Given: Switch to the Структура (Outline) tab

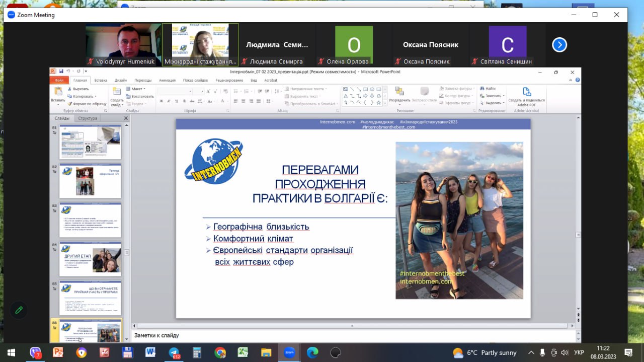Looking at the screenshot, I should pos(88,118).
